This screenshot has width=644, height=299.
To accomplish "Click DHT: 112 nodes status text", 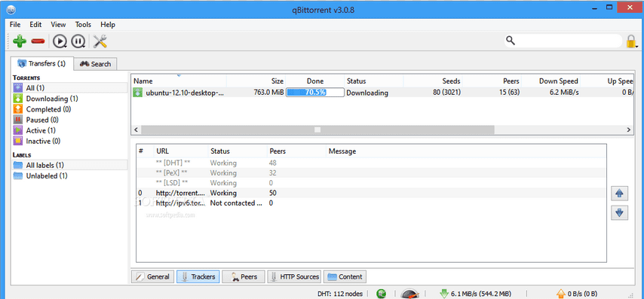I will pyautogui.click(x=339, y=294).
